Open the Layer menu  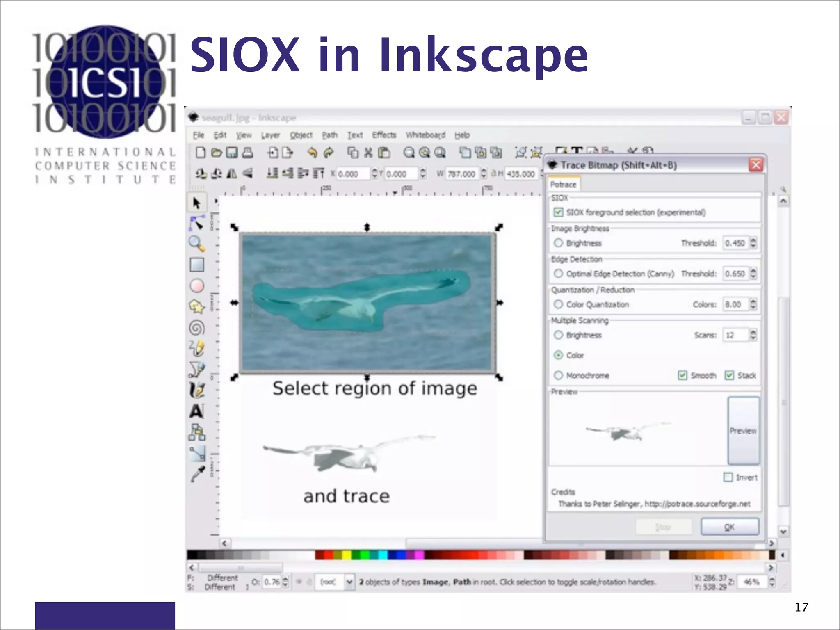coord(271,135)
